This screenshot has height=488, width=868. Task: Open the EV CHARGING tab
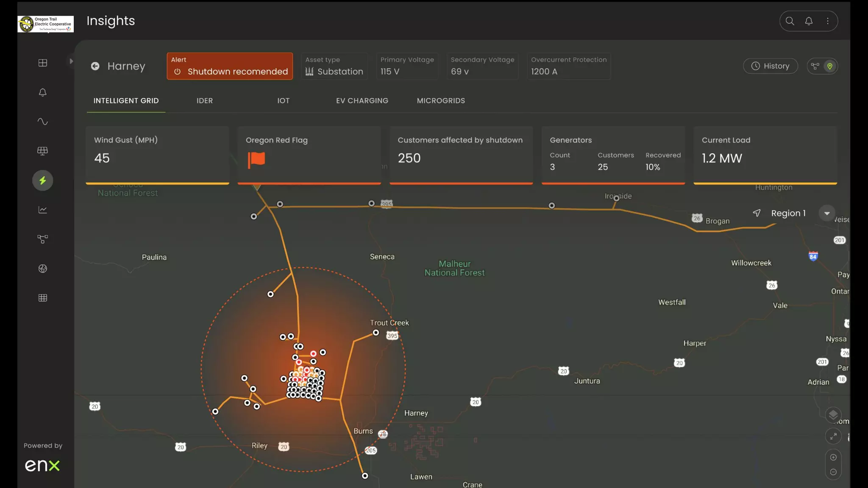362,101
